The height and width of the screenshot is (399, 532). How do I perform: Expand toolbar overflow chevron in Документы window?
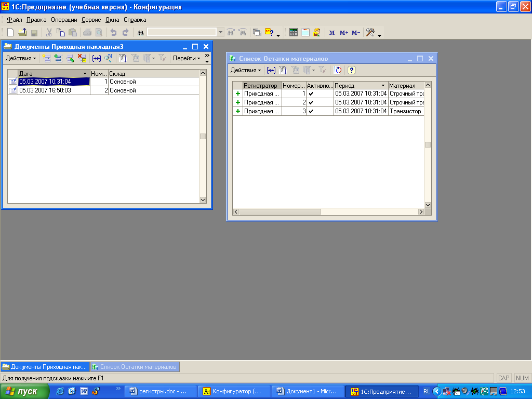point(207,58)
